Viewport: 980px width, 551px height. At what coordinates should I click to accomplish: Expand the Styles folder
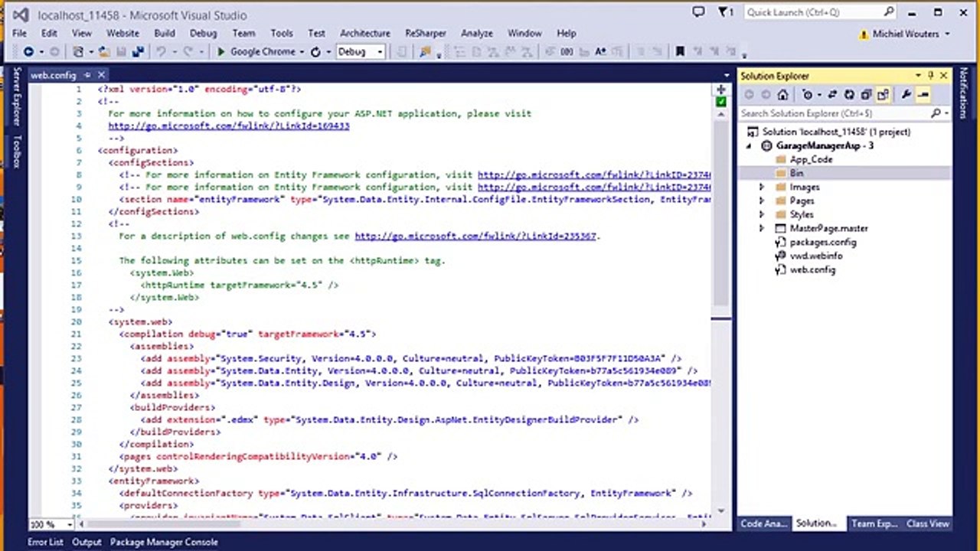(761, 214)
